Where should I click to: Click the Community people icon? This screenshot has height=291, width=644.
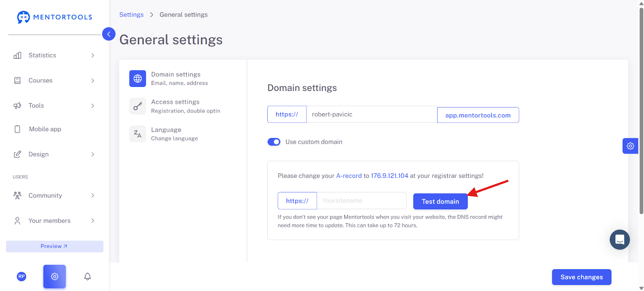17,196
